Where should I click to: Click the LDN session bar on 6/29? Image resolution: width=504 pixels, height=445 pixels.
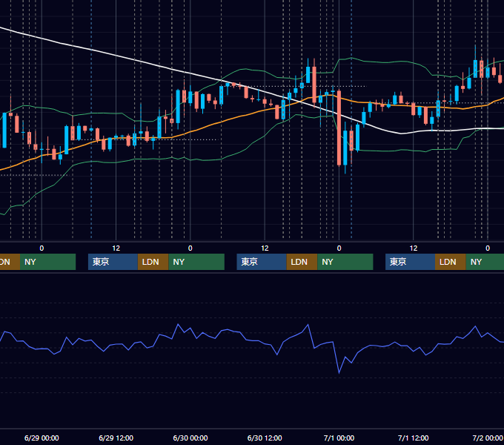(x=153, y=262)
